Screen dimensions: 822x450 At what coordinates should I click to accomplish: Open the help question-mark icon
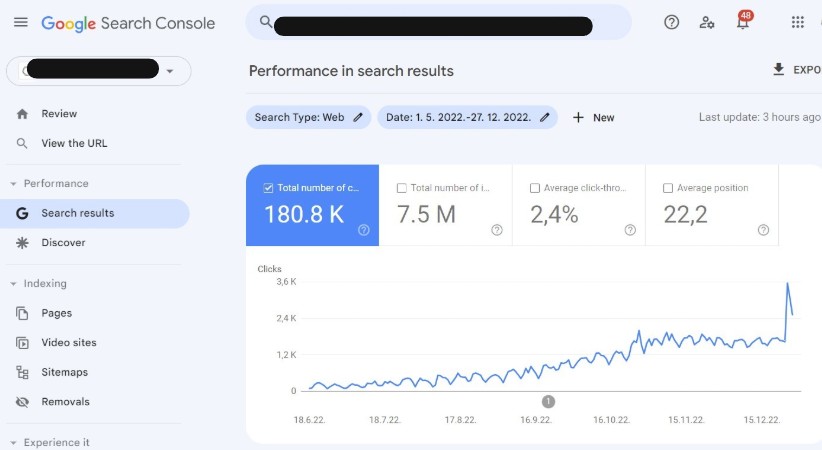[672, 22]
